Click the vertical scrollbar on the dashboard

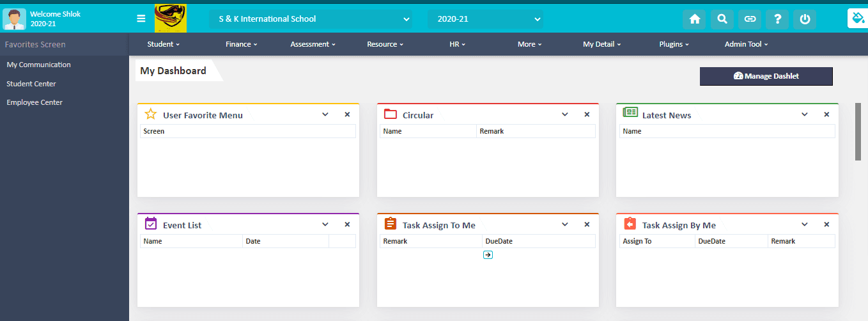[858, 131]
